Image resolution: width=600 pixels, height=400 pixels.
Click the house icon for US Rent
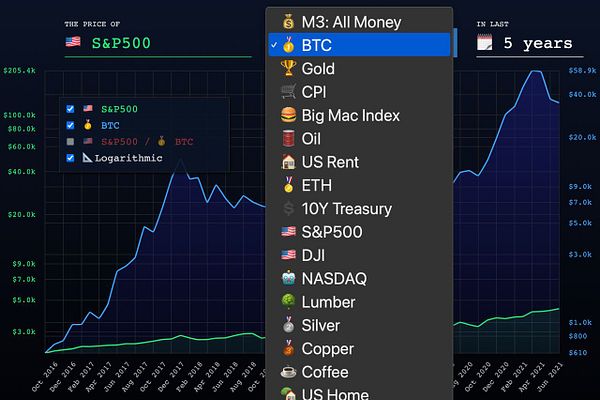[289, 162]
